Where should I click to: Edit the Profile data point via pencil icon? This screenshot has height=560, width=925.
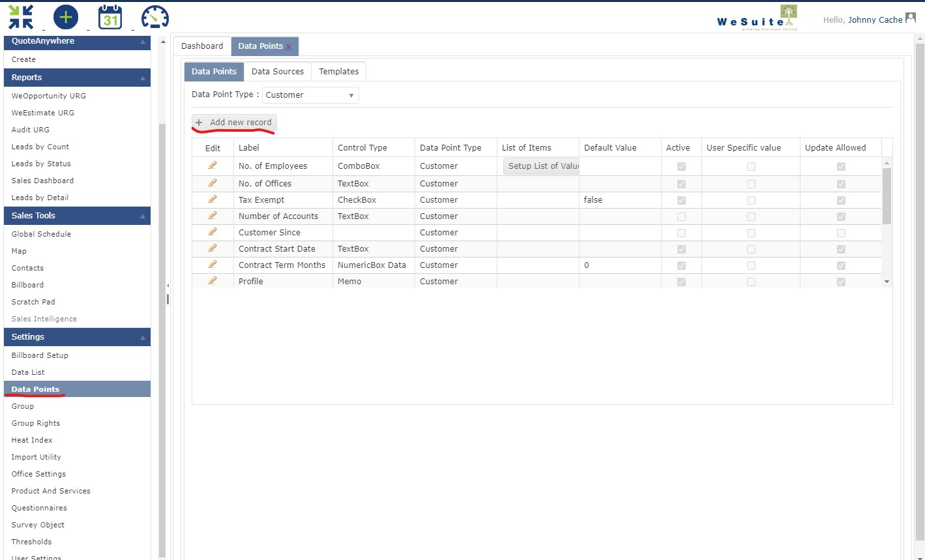coord(212,281)
